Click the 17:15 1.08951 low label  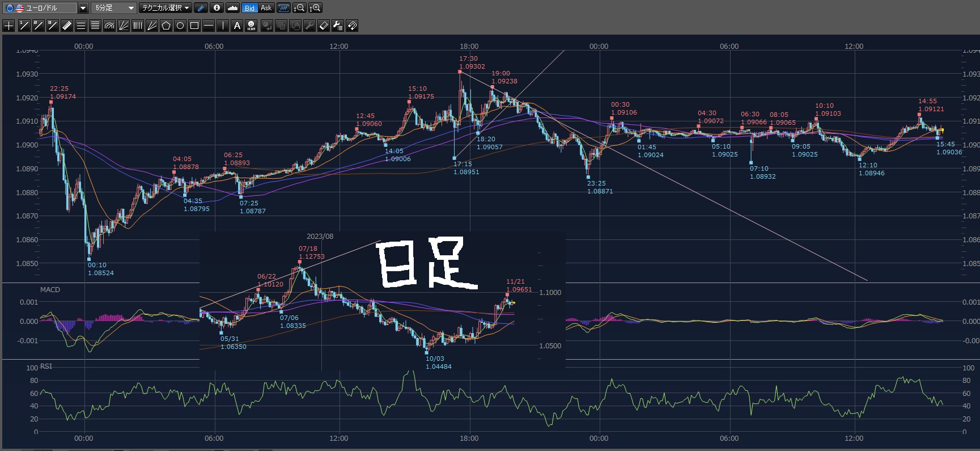pos(466,168)
